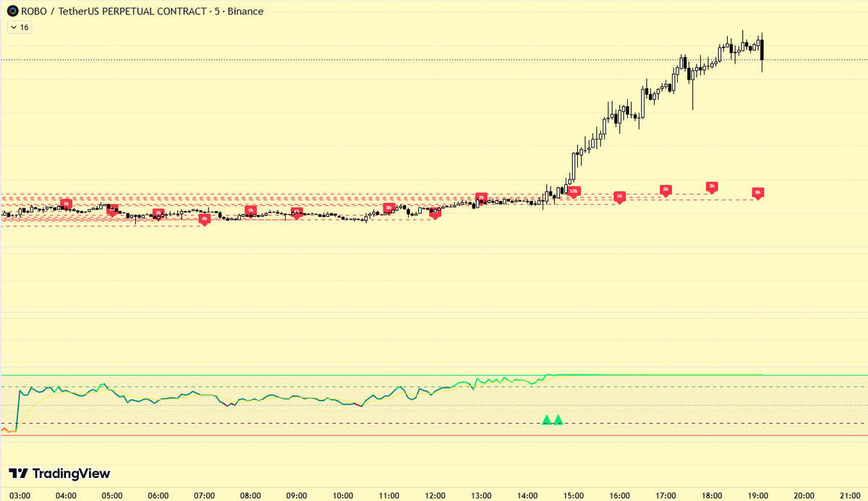This screenshot has height=501, width=868.
Task: Click the ROBO symbol logo icon
Action: 12,12
